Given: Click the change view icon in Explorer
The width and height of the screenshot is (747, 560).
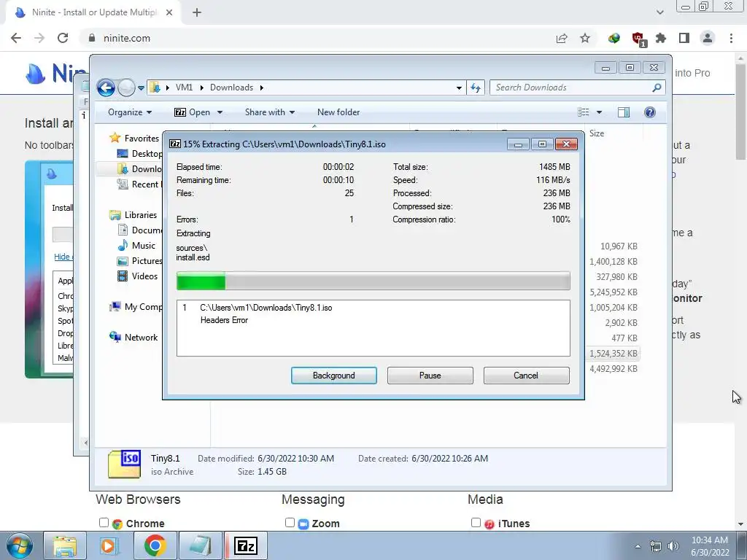Looking at the screenshot, I should tap(584, 112).
